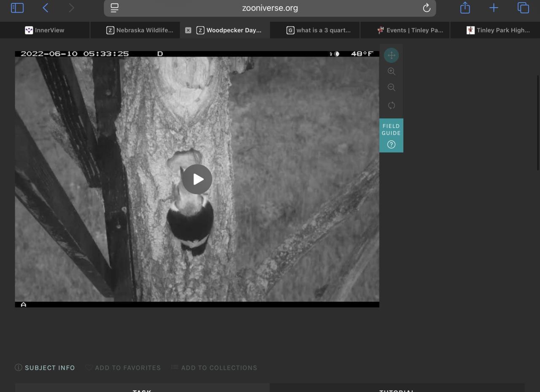Add subject to favorites
540x392 pixels.
[x=123, y=368]
